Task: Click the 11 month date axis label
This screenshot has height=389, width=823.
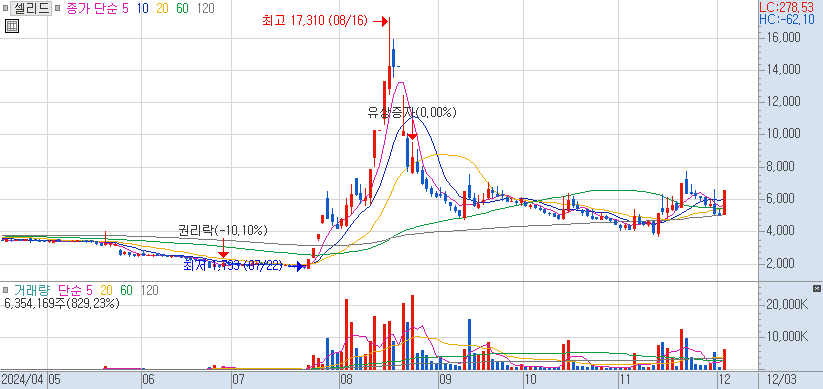Action: tap(625, 379)
